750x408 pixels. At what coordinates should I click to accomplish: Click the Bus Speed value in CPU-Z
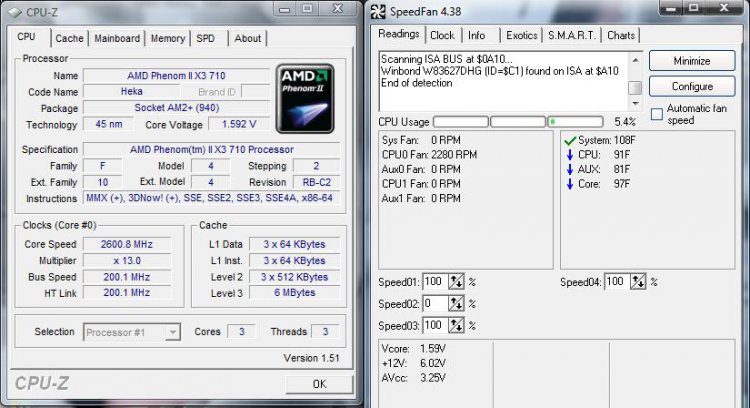[x=127, y=277]
